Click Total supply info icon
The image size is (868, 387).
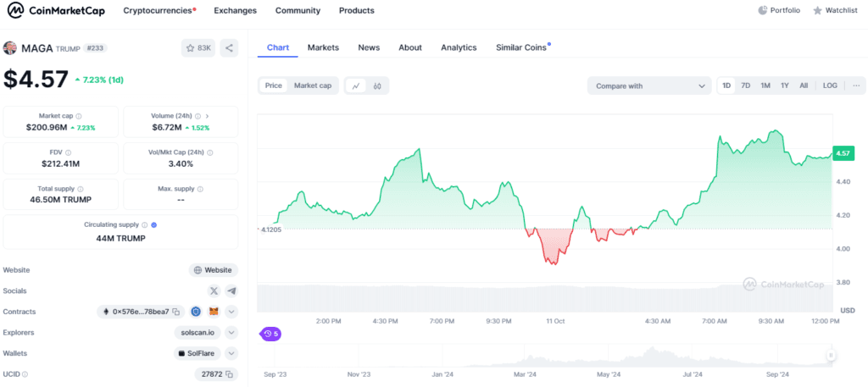(x=81, y=189)
